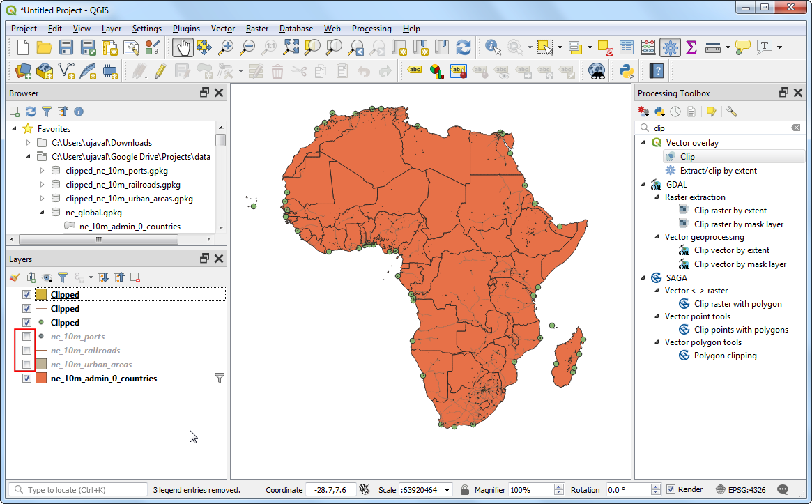Uncheck the ne_10m_admin_0_countries layer checkbox

click(x=26, y=379)
